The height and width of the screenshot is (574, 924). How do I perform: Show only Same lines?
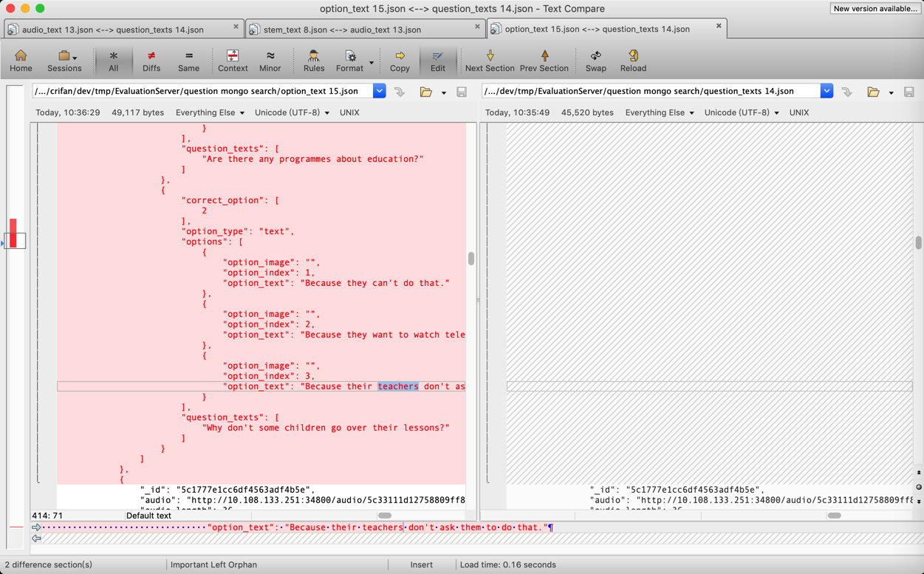(x=188, y=61)
